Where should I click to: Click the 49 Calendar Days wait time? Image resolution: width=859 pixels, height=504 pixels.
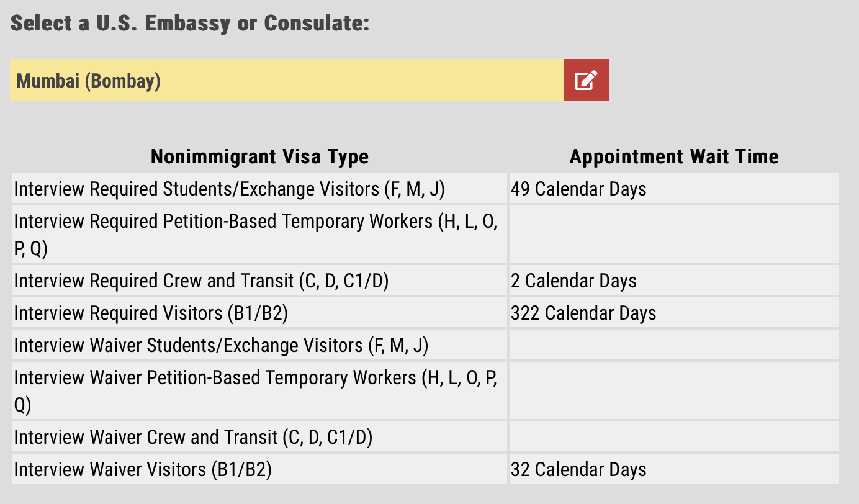tap(579, 189)
